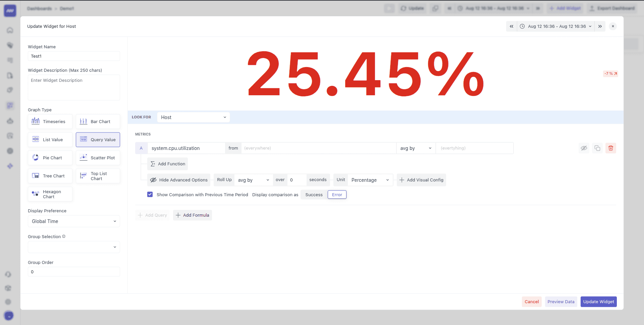Viewport: 644px width, 325px height.
Task: Pick the Scatter Plot graph type
Action: coord(98,158)
